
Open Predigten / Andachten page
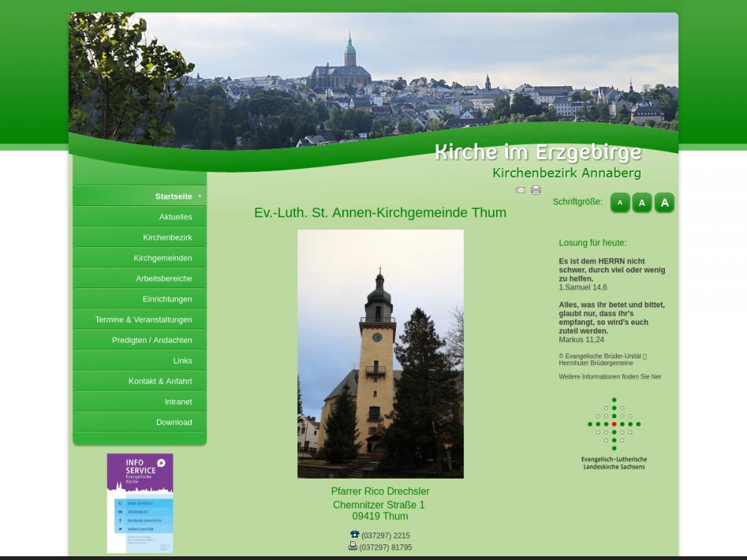(x=152, y=340)
